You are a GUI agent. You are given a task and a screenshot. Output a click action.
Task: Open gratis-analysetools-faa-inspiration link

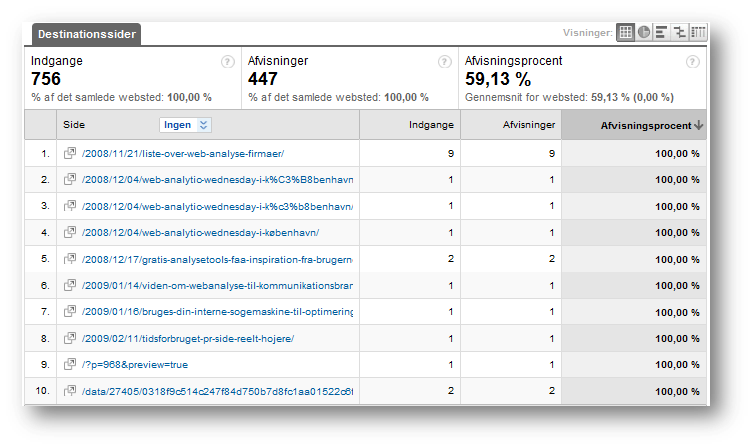(x=217, y=259)
